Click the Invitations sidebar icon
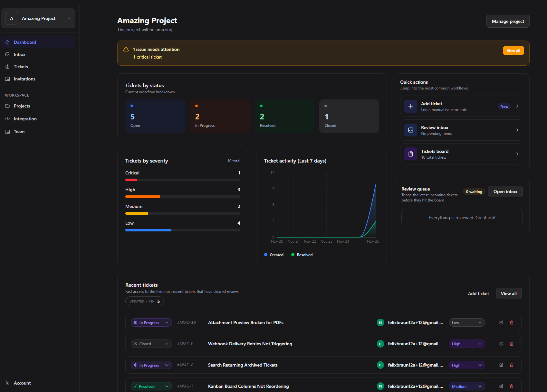The height and width of the screenshot is (392, 547). pos(8,79)
